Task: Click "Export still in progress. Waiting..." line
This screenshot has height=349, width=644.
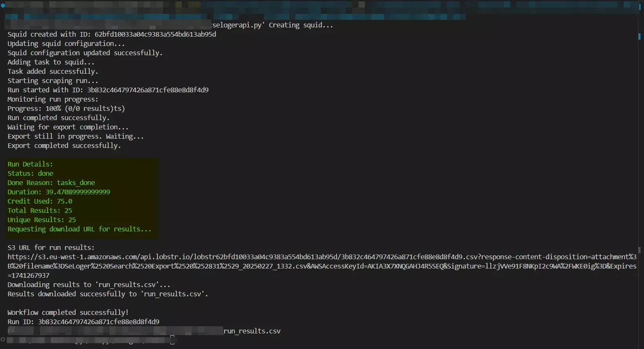Action: (x=75, y=137)
